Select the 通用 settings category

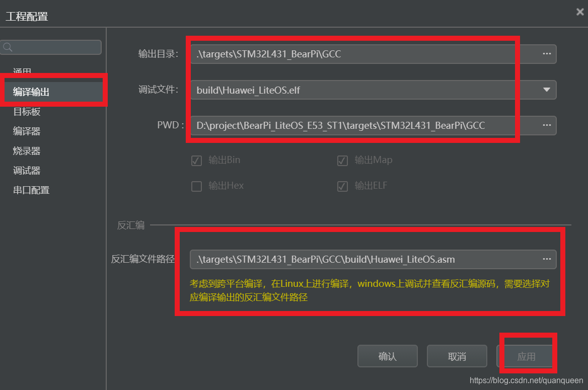tap(22, 71)
